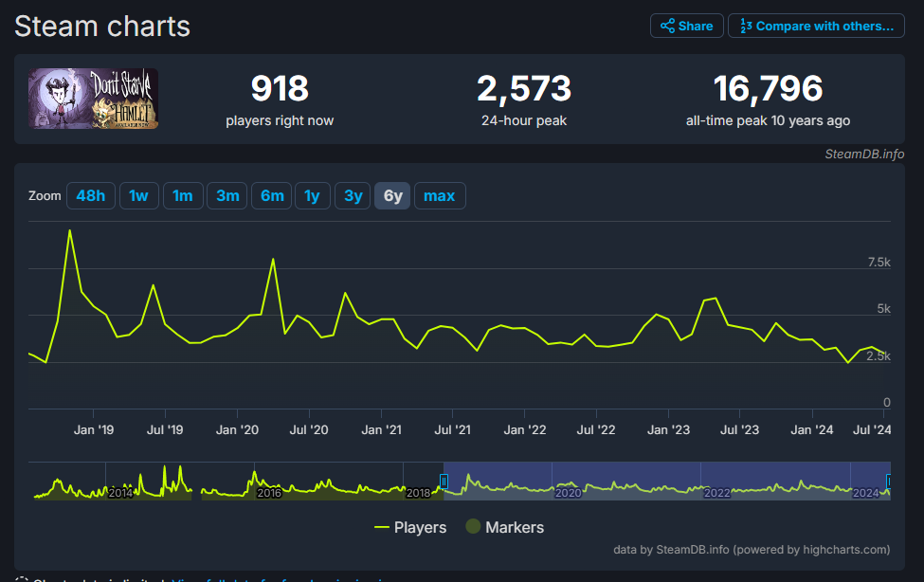The width and height of the screenshot is (924, 582).
Task: Select the 1w zoom range
Action: 138,196
